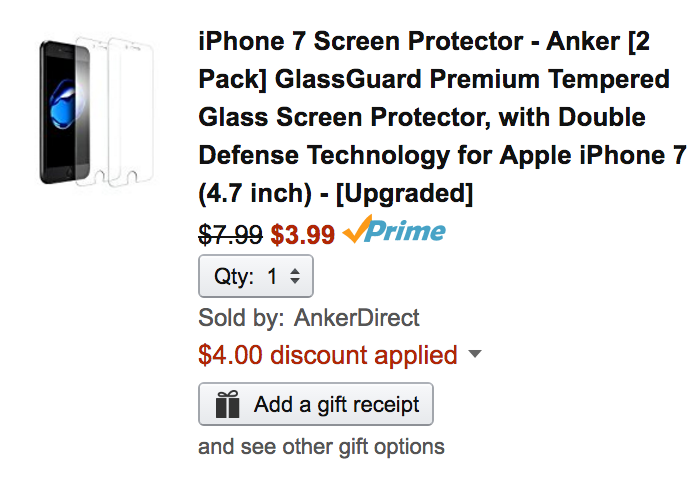
Task: Click the black iPhone in product image
Action: point(62,110)
